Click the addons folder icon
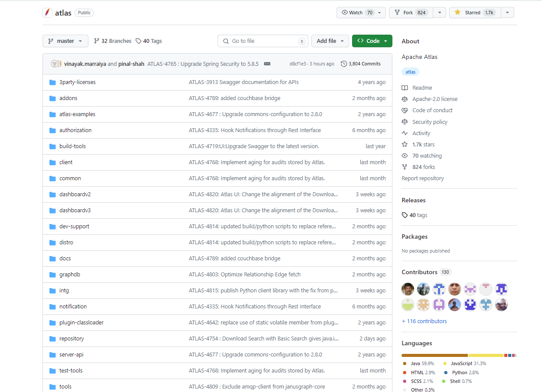Screen dimensions: 542x392 (x=52, y=98)
